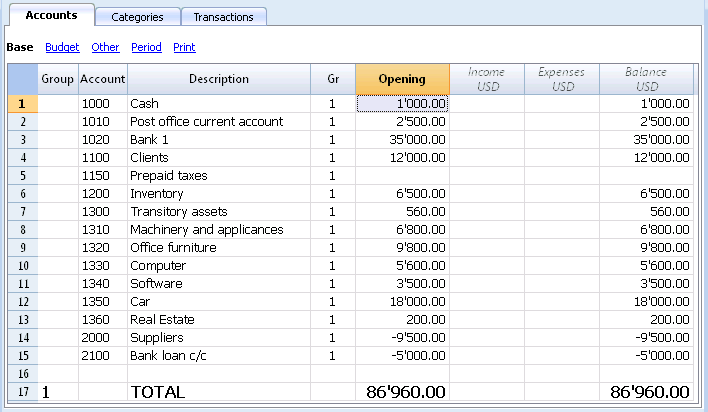Click the Income USD column header
This screenshot has height=412, width=708.
click(487, 79)
